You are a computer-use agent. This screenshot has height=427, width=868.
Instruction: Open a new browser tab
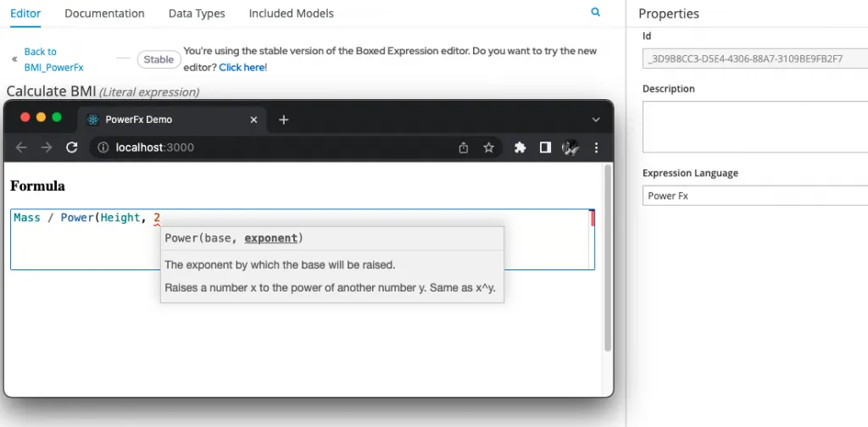click(283, 119)
